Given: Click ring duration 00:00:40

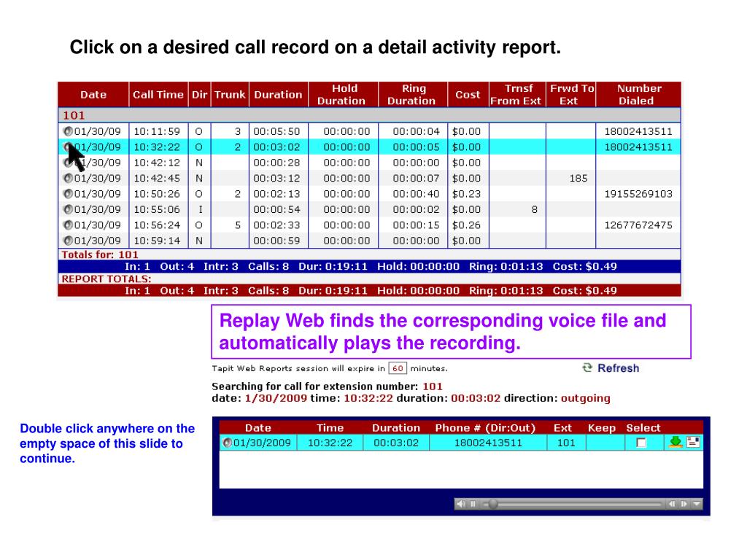Looking at the screenshot, I should point(416,194).
